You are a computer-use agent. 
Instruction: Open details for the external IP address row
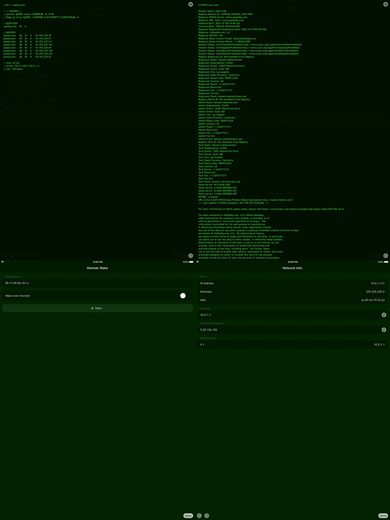[384, 330]
